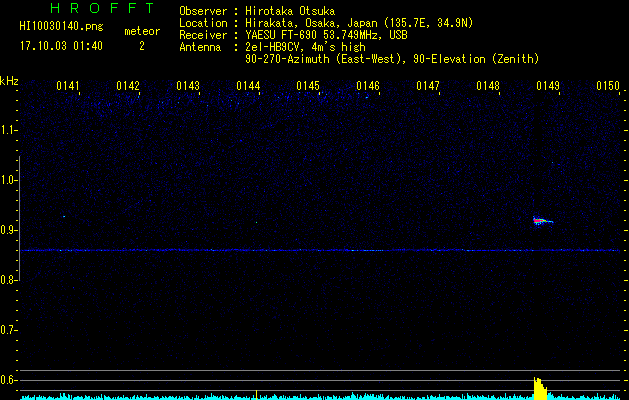
Task: Select the file name HI10030140.png
Action: [61, 27]
